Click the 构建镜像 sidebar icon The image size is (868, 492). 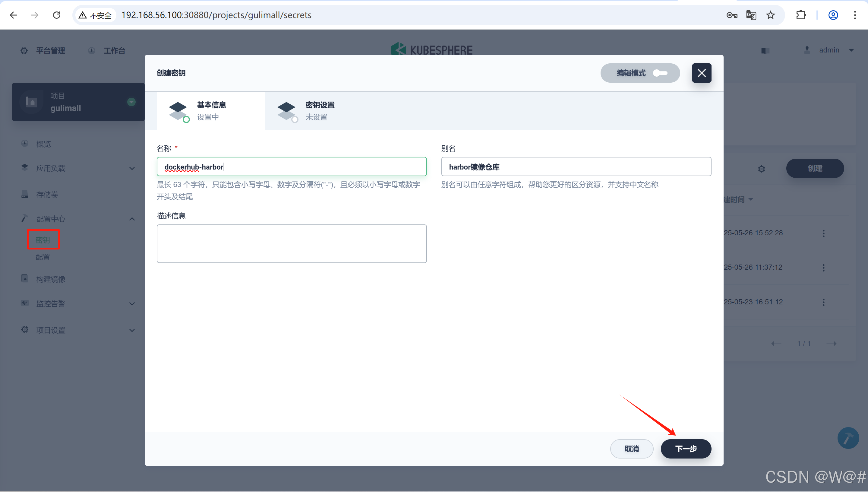pos(25,278)
